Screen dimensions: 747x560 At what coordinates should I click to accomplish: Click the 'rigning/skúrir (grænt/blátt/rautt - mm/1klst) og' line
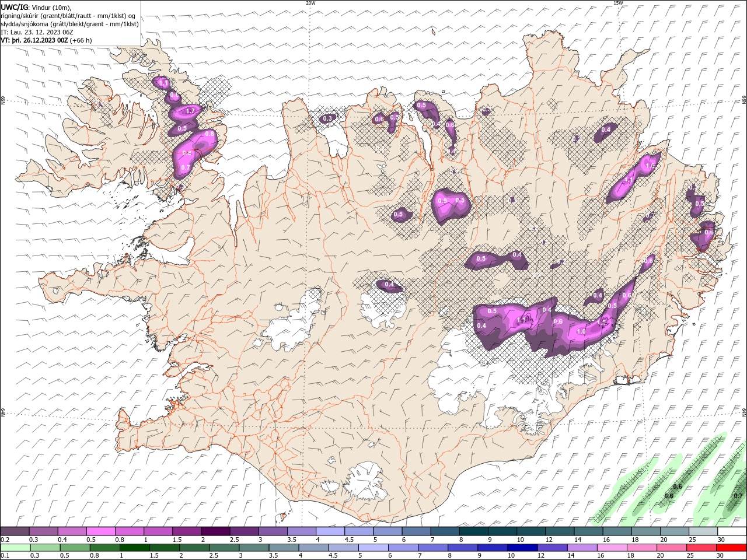click(68, 16)
